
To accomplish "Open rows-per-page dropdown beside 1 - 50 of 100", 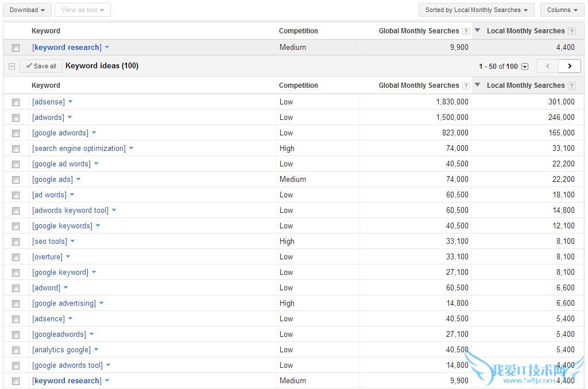I will [525, 67].
